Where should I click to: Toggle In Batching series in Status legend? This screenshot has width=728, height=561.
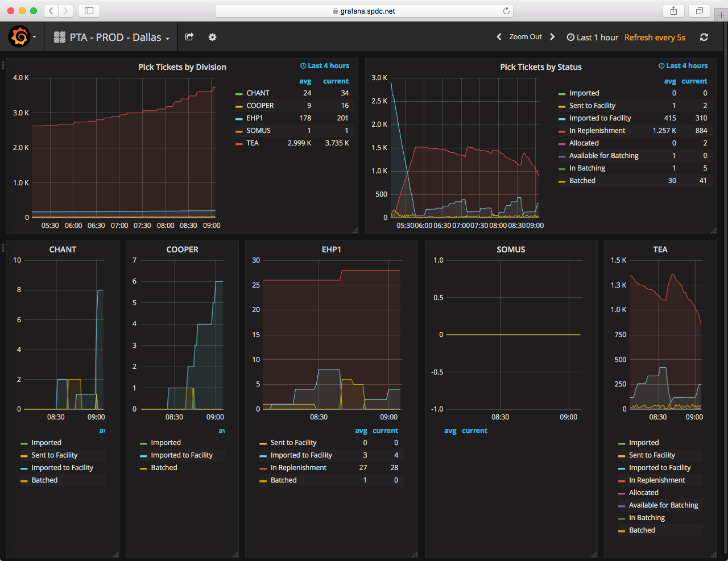pos(587,168)
